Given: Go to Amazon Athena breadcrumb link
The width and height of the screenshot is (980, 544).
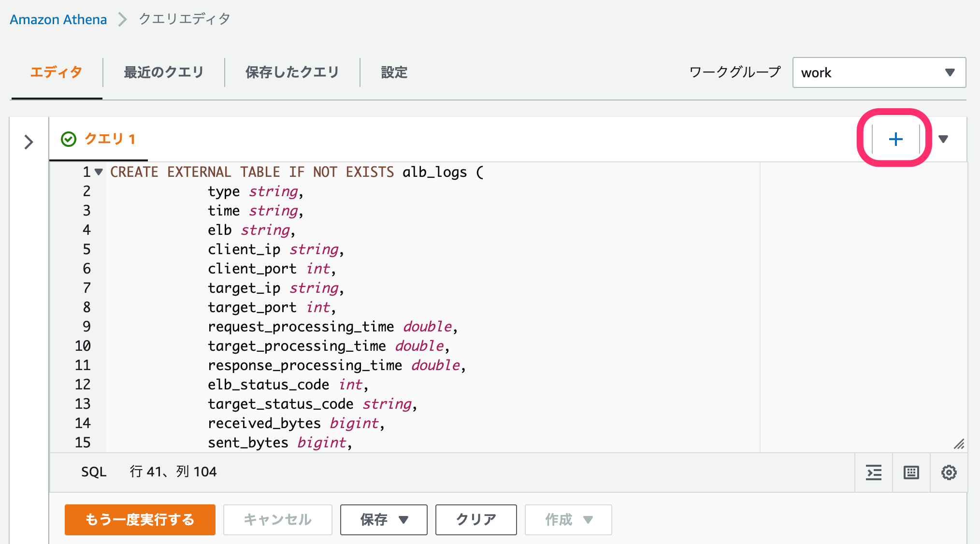Looking at the screenshot, I should tap(58, 19).
